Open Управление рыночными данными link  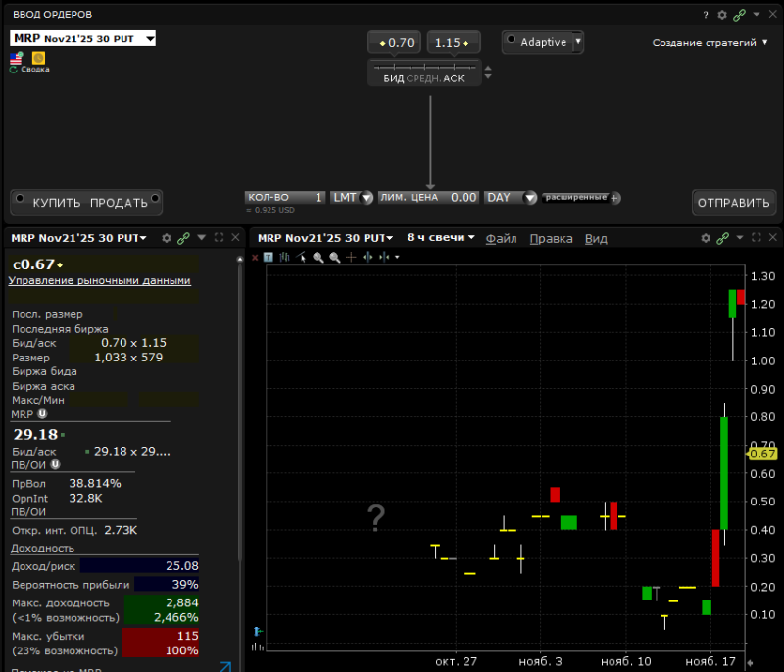99,280
